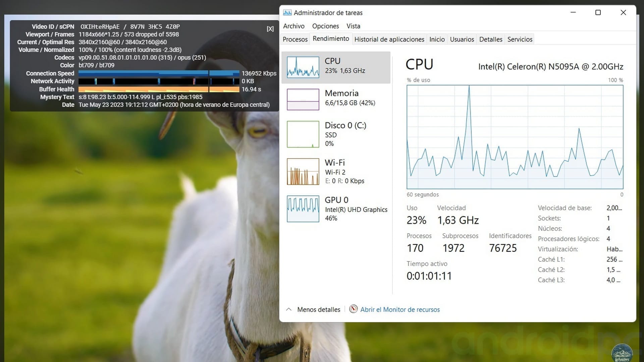Click the 'Tiempo activo' label

[427, 264]
